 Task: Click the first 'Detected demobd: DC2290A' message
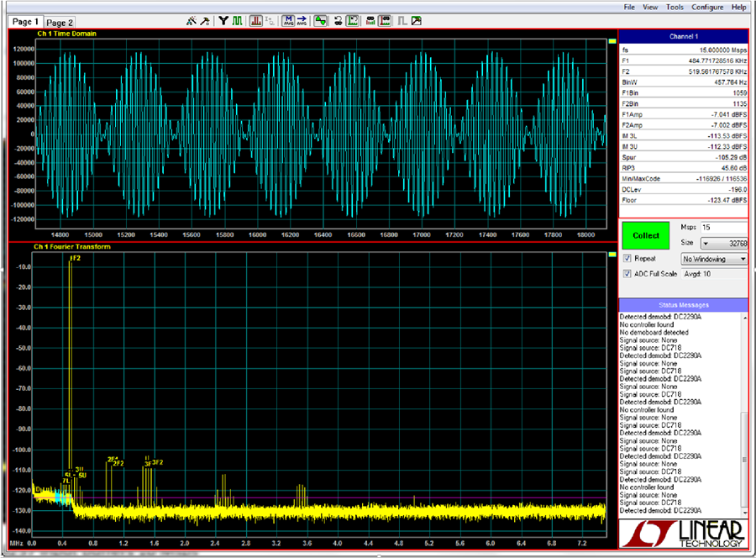(x=660, y=317)
